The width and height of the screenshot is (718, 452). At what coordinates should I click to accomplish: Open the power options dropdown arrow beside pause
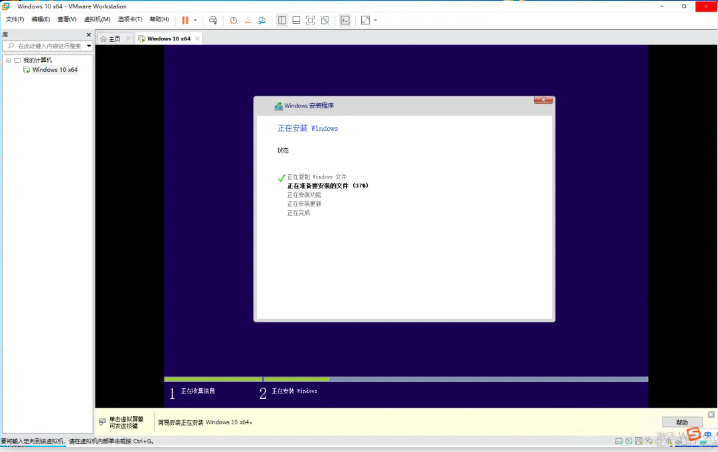(x=196, y=20)
